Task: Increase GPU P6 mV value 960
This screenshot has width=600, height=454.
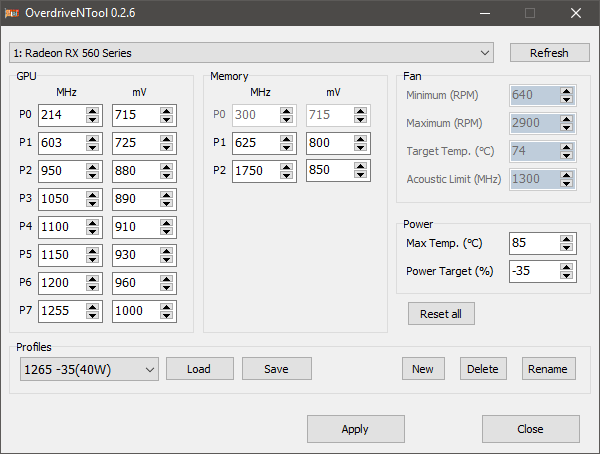Action: pyautogui.click(x=166, y=279)
